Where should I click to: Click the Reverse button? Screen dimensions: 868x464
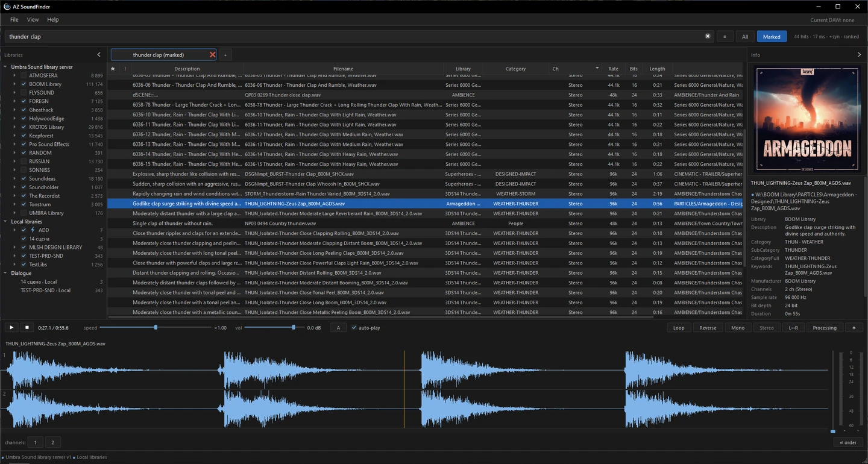click(708, 328)
